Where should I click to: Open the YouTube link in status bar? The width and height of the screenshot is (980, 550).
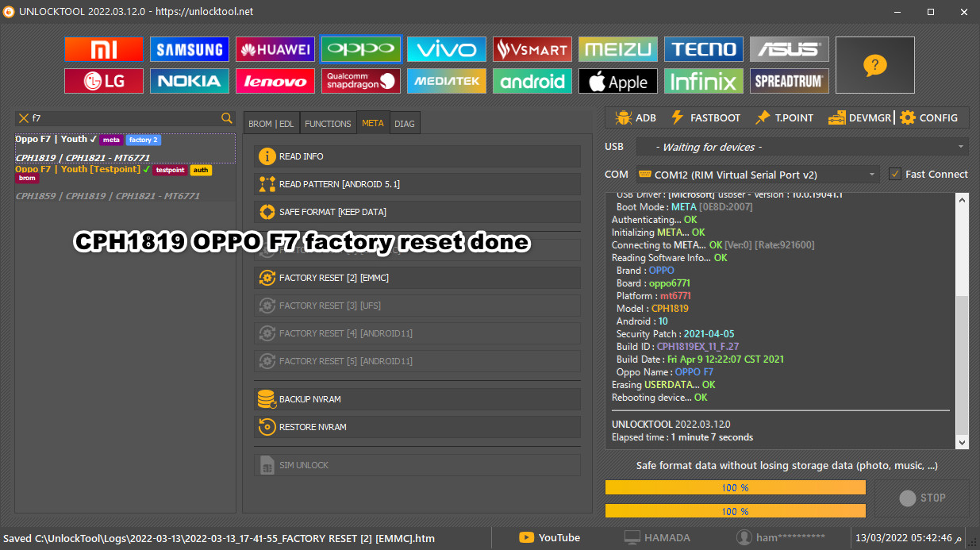550,537
